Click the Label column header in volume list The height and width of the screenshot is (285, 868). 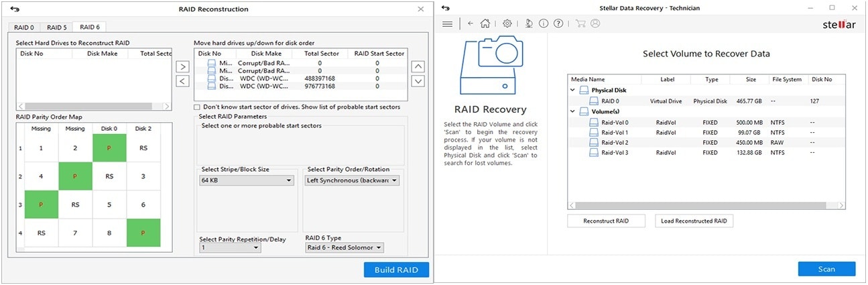667,79
